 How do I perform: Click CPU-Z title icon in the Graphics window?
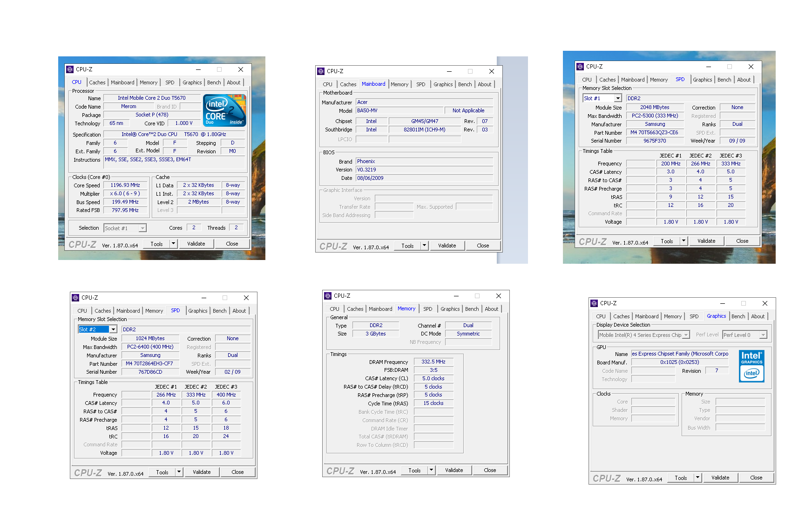point(594,303)
